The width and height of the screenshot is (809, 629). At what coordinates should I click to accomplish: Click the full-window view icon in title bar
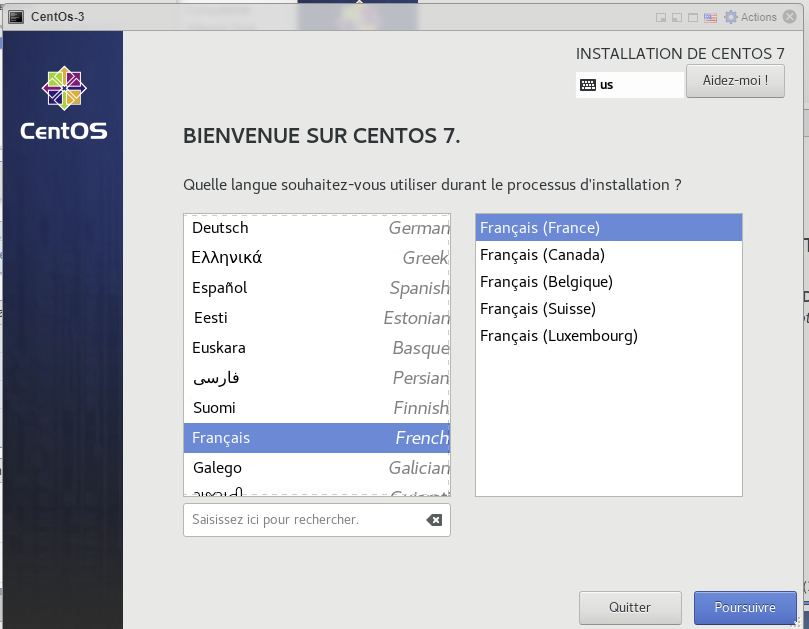693,18
